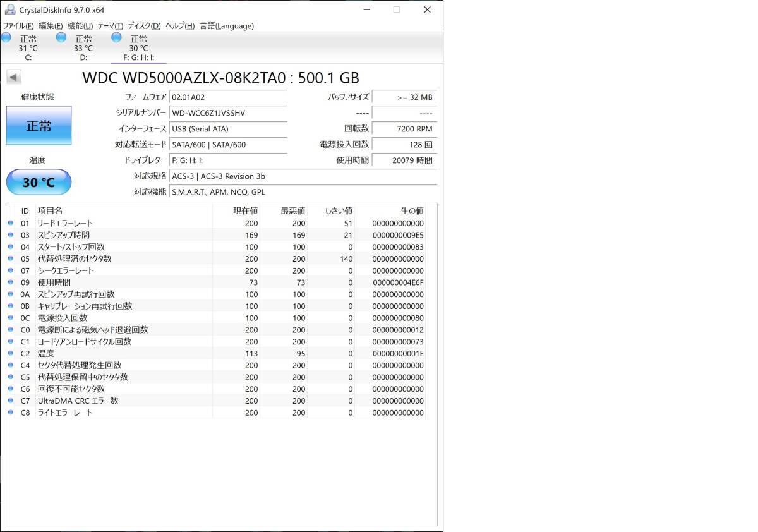Click the buffer size >= 32 MB field
The width and height of the screenshot is (758, 532).
(404, 97)
